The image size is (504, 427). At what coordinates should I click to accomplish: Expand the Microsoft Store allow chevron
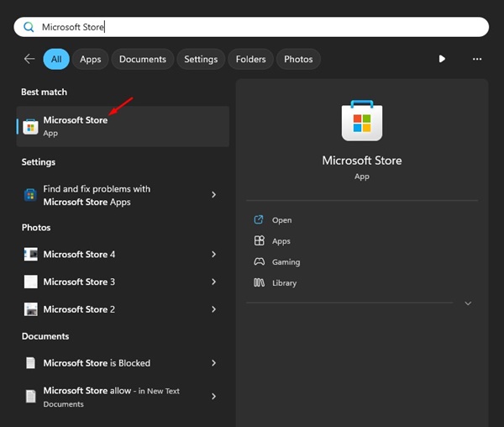pyautogui.click(x=213, y=397)
